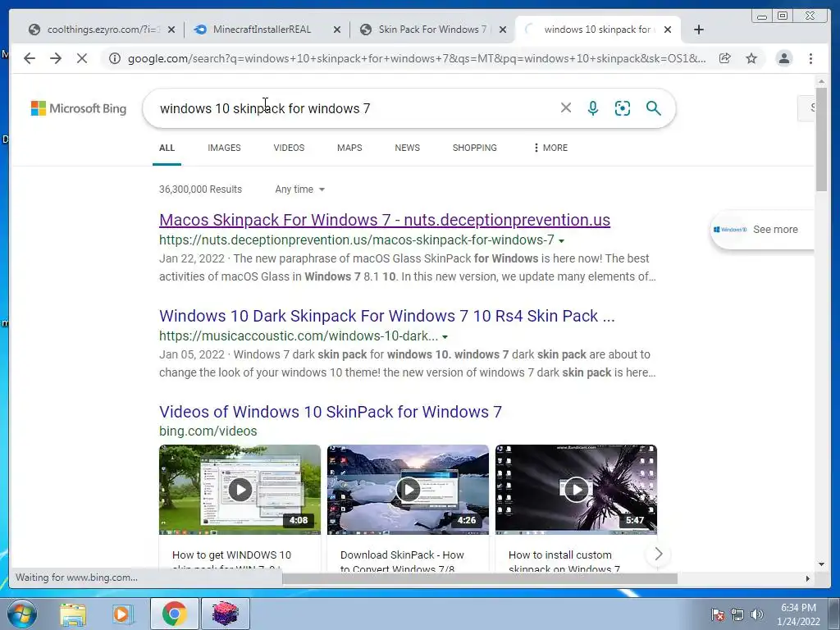The height and width of the screenshot is (630, 840).
Task: Open Windows 10 Dark Skinpack result
Action: click(x=387, y=316)
